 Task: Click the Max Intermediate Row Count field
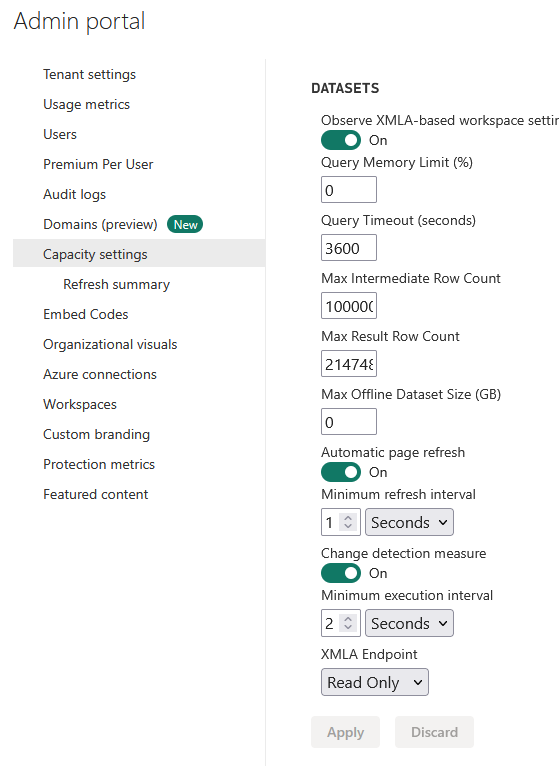pyautogui.click(x=349, y=306)
